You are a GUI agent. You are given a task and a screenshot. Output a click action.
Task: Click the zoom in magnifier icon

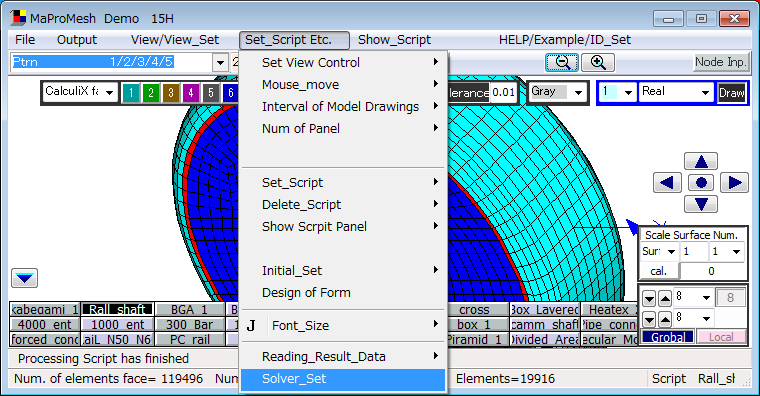click(x=598, y=63)
